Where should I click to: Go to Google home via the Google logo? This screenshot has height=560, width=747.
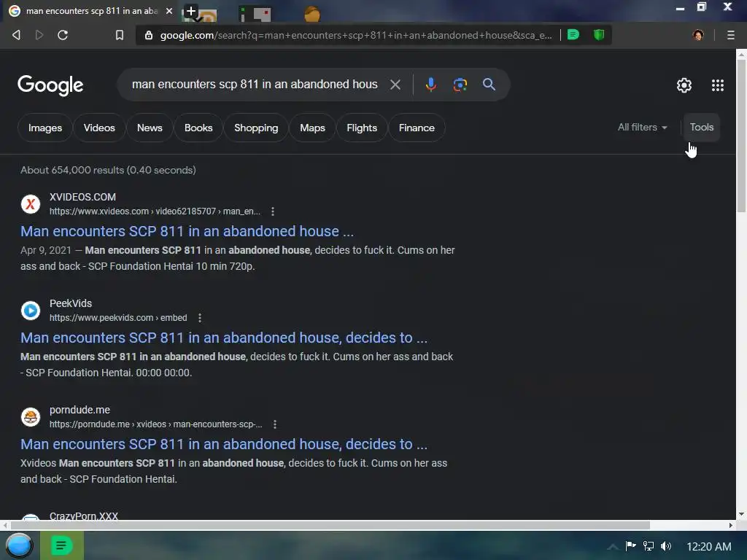(50, 85)
